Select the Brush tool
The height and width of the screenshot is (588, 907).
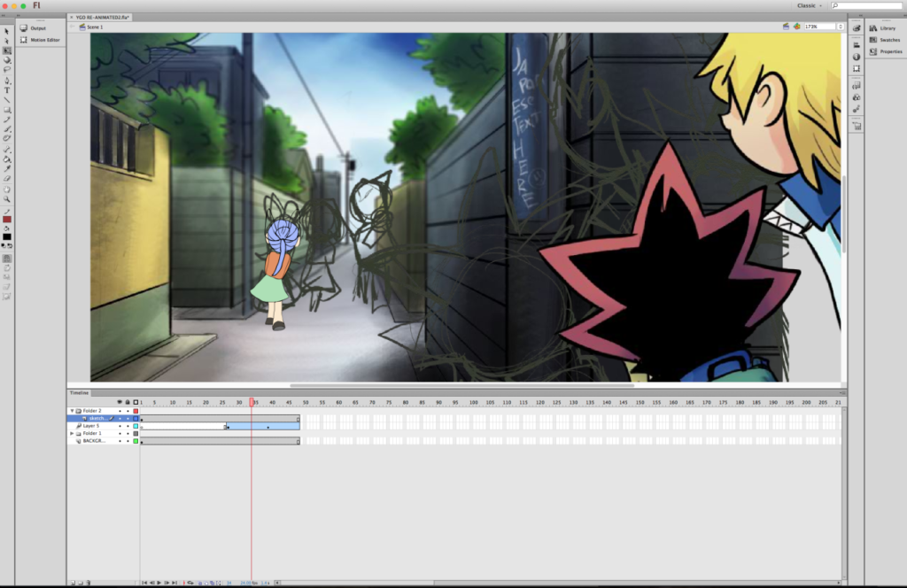pos(7,129)
